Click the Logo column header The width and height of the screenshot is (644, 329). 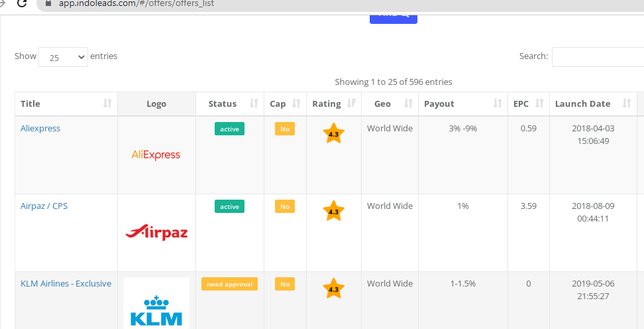point(156,103)
